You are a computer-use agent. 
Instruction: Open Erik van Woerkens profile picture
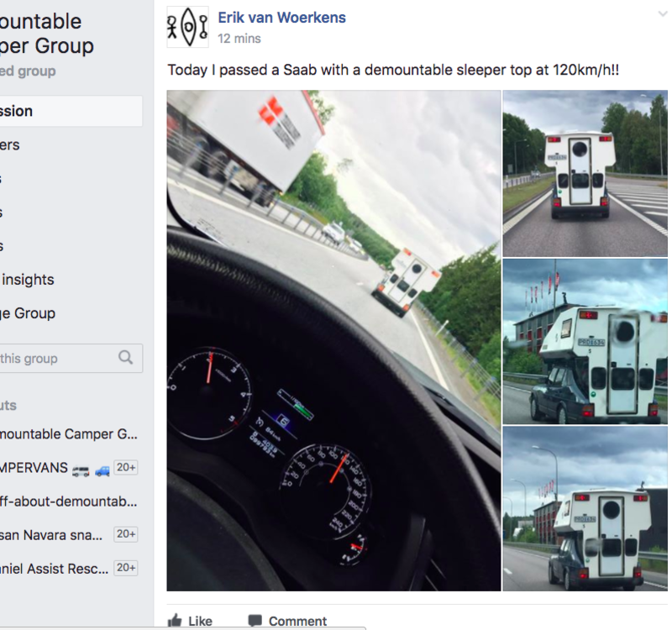tap(187, 27)
